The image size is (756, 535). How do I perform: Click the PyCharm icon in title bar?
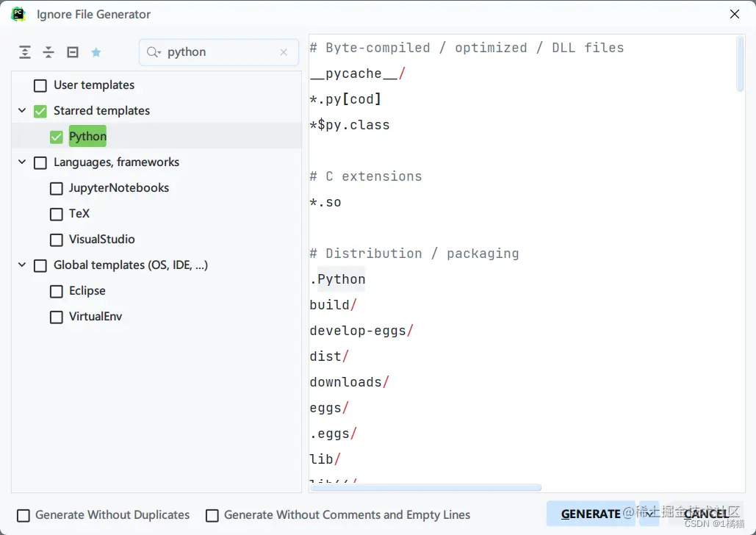pos(18,14)
